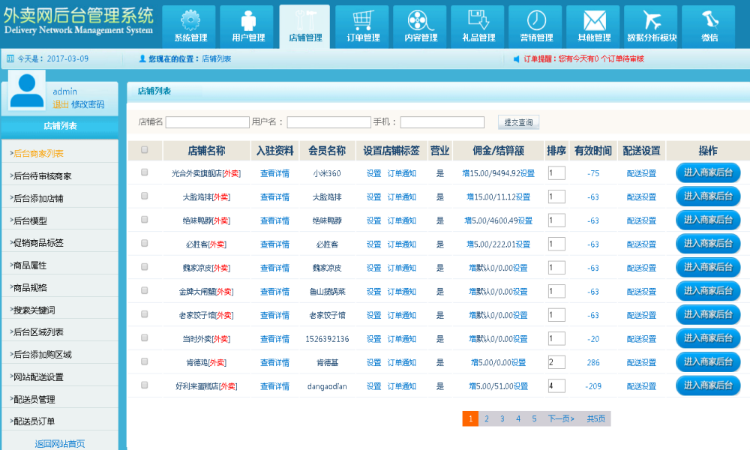The width and height of the screenshot is (750, 450).
Task: Click the 用户管理 person icon
Action: click(x=248, y=22)
